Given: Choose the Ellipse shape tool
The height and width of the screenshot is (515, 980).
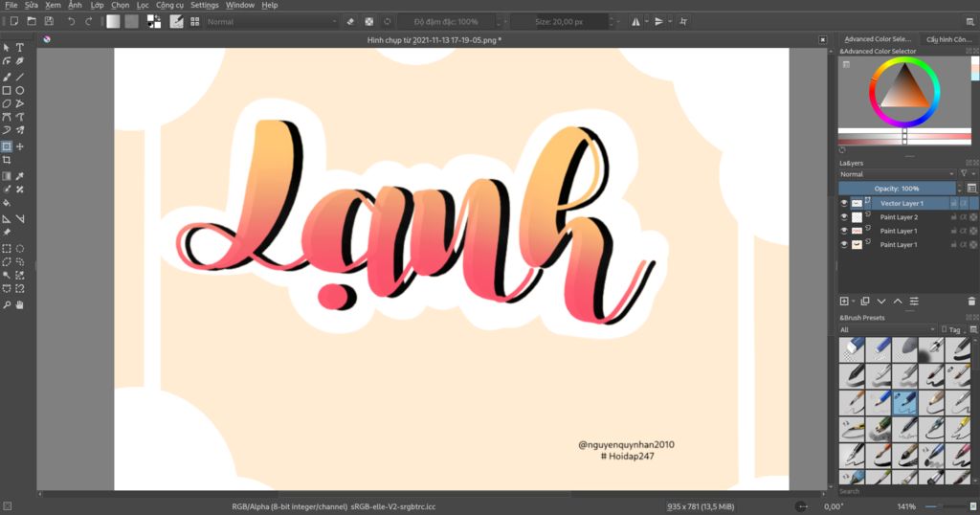Looking at the screenshot, I should tap(20, 91).
